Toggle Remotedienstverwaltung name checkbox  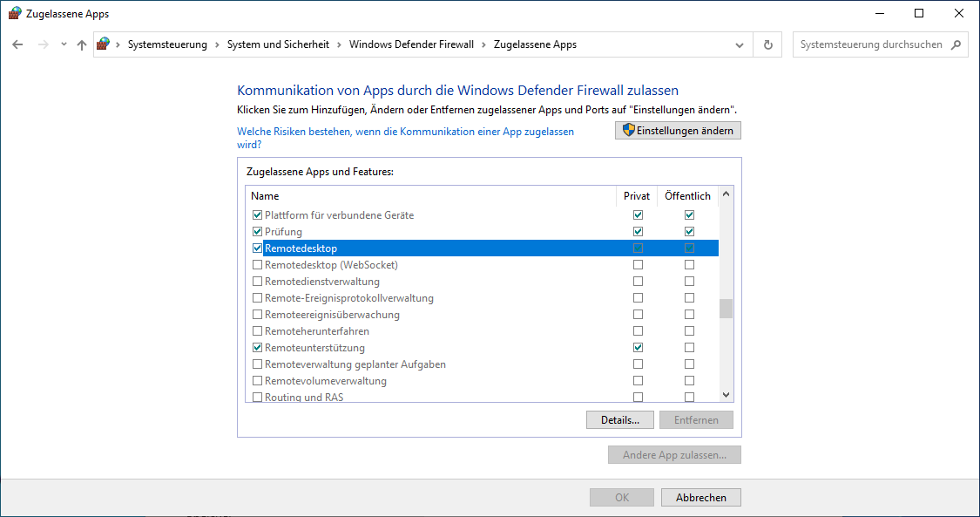pyautogui.click(x=257, y=282)
